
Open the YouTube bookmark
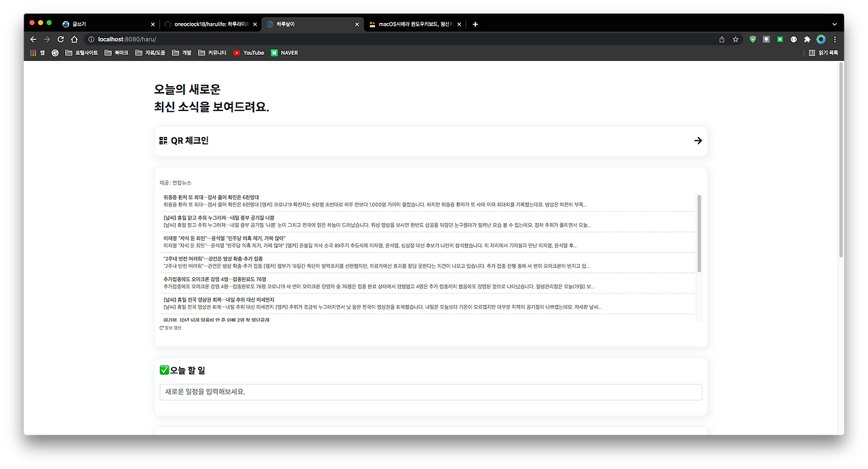(248, 53)
